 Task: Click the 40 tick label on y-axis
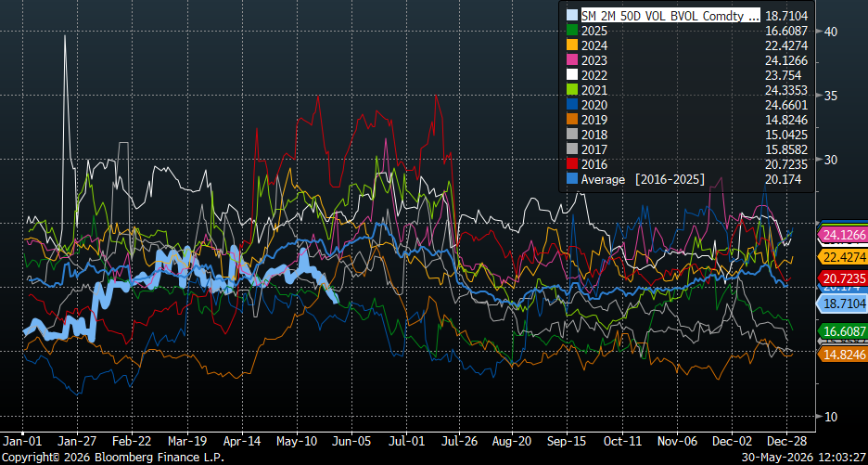click(x=829, y=32)
